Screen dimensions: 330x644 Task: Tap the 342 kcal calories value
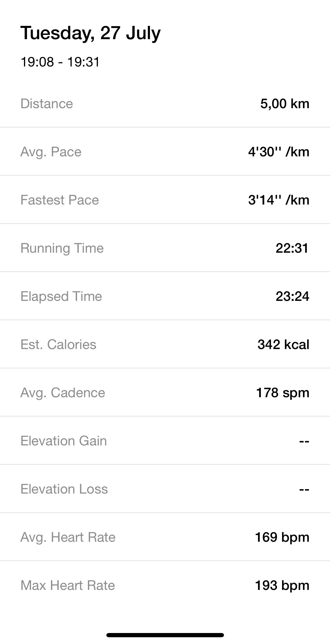pos(283,345)
